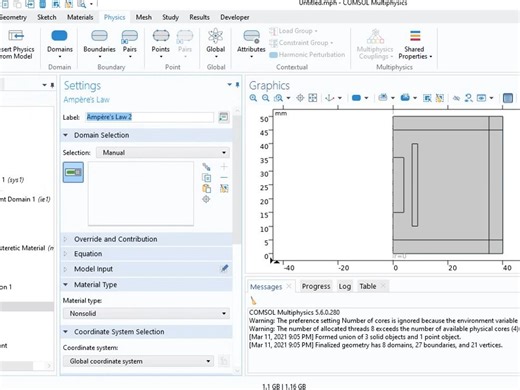Click Create Selection icon beside the domain list
The width and height of the screenshot is (520, 390).
pyautogui.click(x=206, y=167)
